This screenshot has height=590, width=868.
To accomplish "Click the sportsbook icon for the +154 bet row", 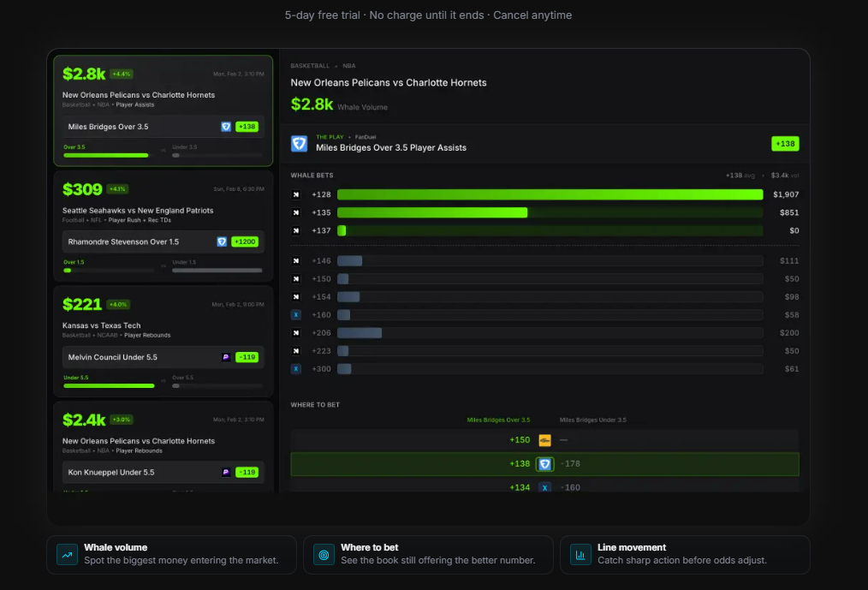I will coord(296,297).
